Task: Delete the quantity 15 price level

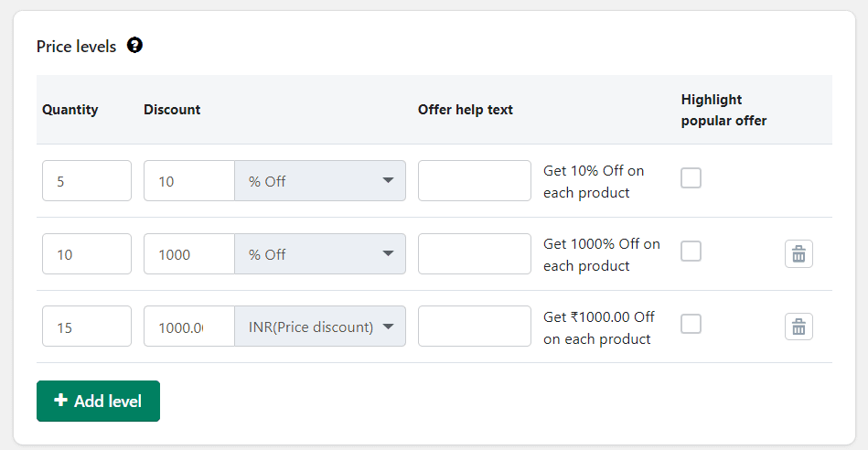Action: (798, 327)
